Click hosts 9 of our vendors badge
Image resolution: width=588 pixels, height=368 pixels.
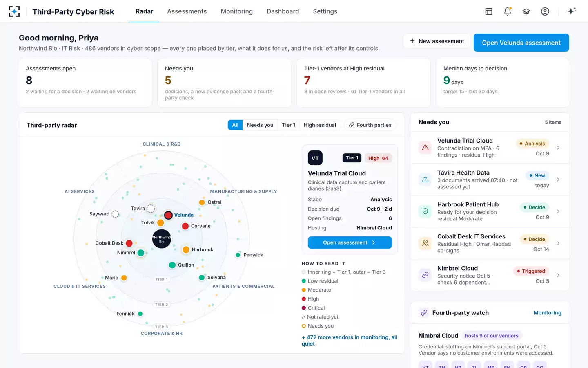point(492,336)
